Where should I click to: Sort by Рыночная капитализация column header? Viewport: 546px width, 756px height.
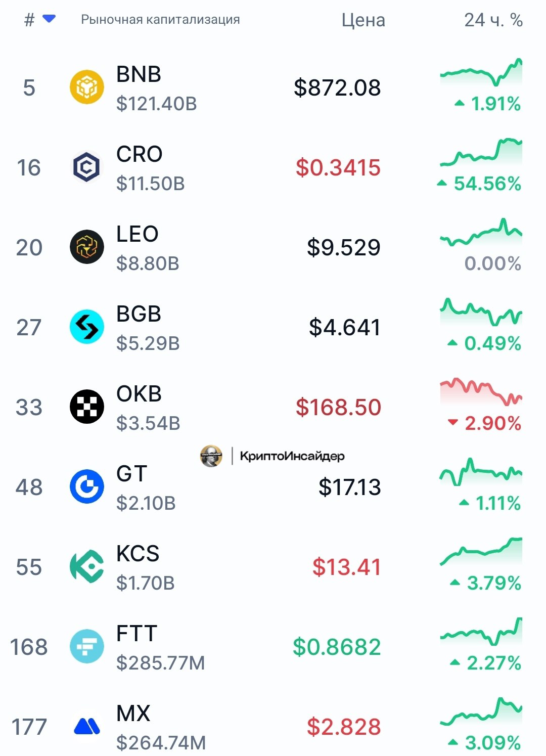point(160,20)
